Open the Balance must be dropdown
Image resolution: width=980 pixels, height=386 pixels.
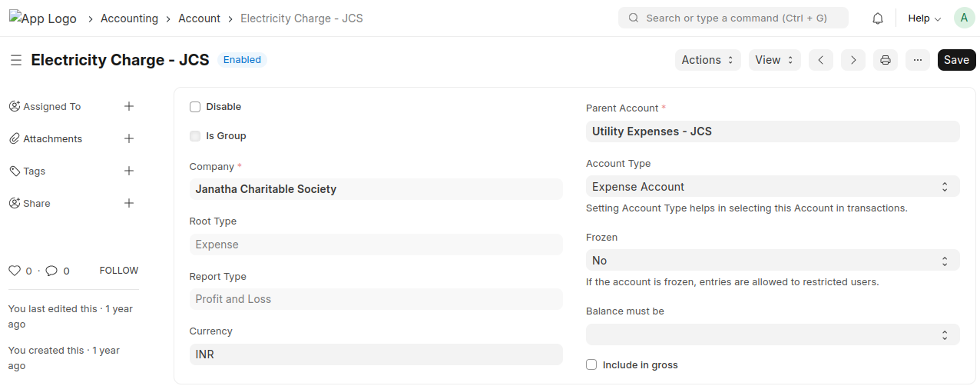coord(772,334)
